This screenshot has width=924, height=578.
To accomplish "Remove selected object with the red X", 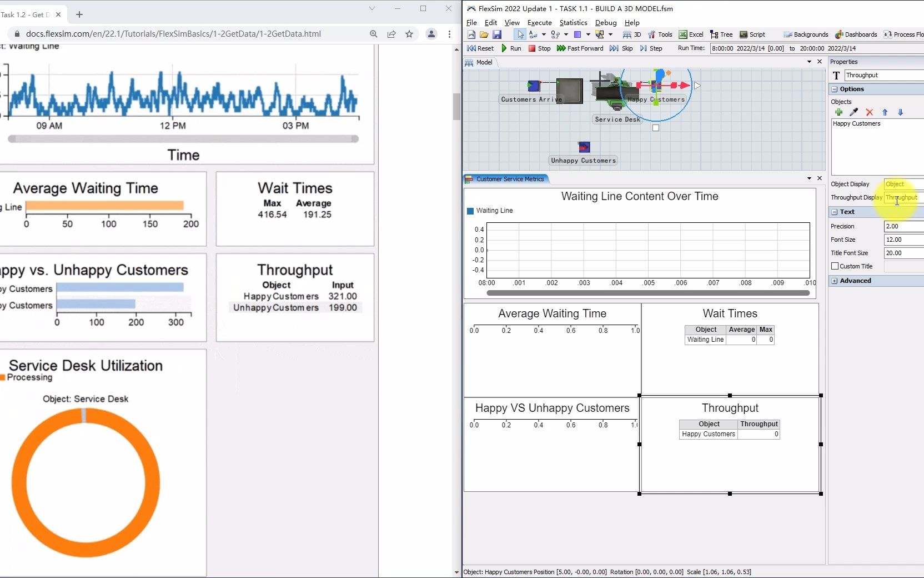I will 870,112.
